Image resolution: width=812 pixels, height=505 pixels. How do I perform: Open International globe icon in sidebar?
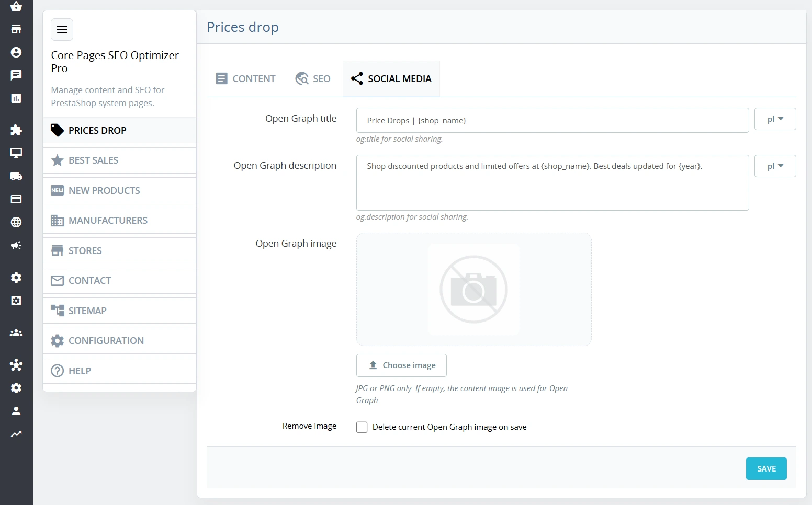(16, 222)
